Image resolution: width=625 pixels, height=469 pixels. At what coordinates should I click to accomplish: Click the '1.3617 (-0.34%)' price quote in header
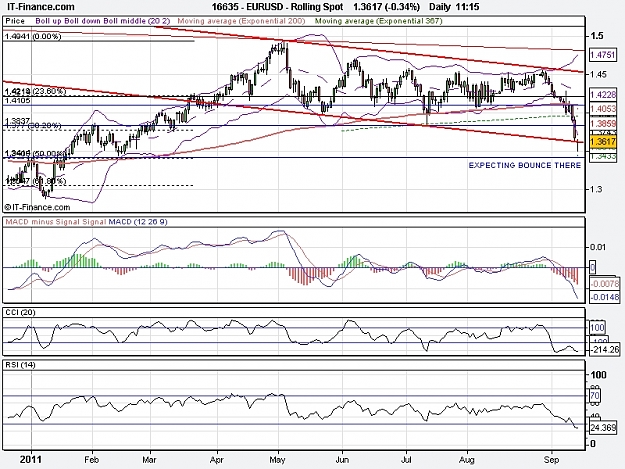(386, 7)
